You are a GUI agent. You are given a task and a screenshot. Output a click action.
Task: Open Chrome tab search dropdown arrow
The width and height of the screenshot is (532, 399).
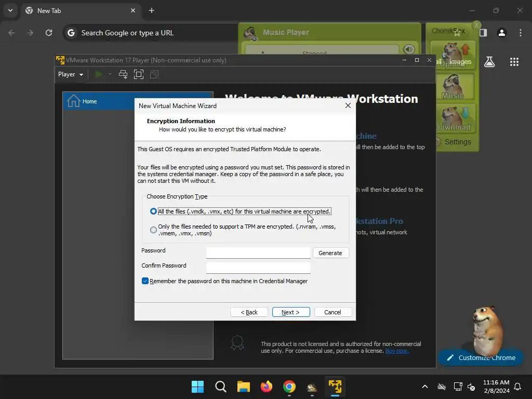click(10, 10)
